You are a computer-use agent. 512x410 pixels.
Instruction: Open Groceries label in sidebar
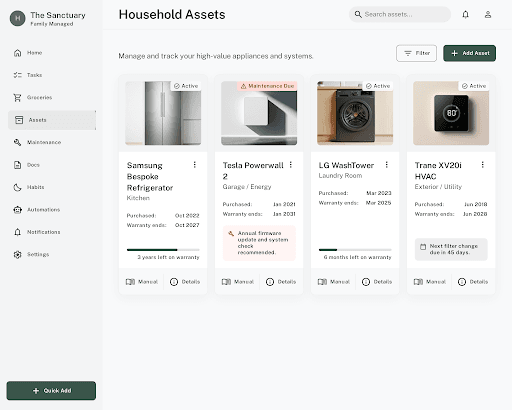point(39,97)
